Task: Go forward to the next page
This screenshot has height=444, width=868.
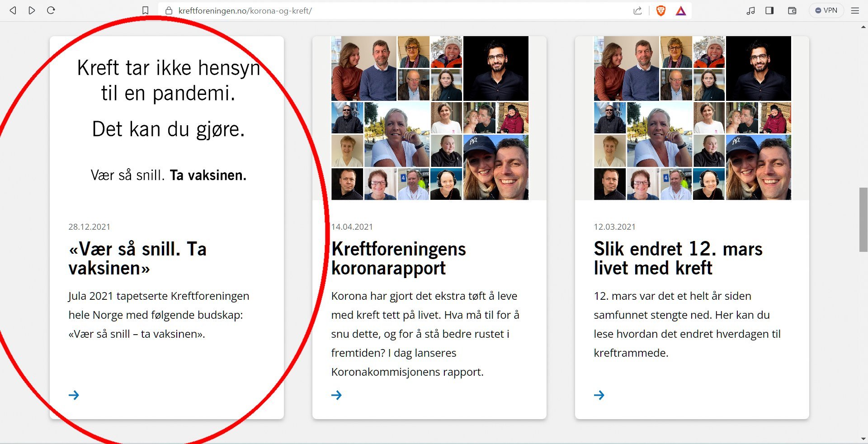Action: point(32,10)
